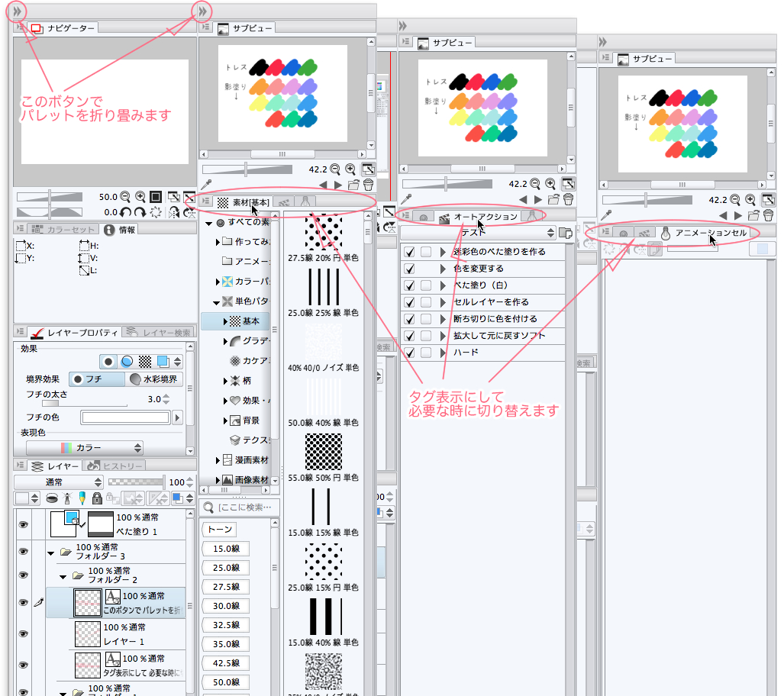This screenshot has width=784, height=696.
Task: Toggle the empty dialog box beside べた塗り（白）
Action: (x=426, y=285)
